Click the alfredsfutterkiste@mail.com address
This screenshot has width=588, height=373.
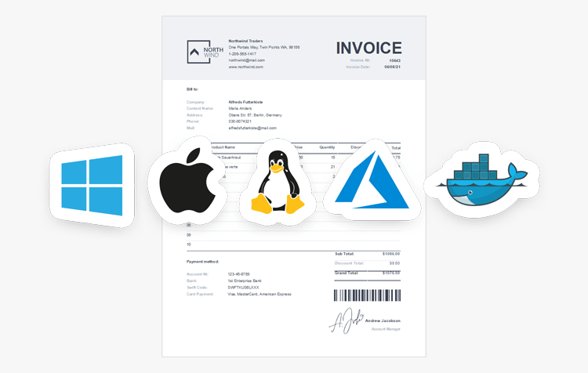click(252, 129)
